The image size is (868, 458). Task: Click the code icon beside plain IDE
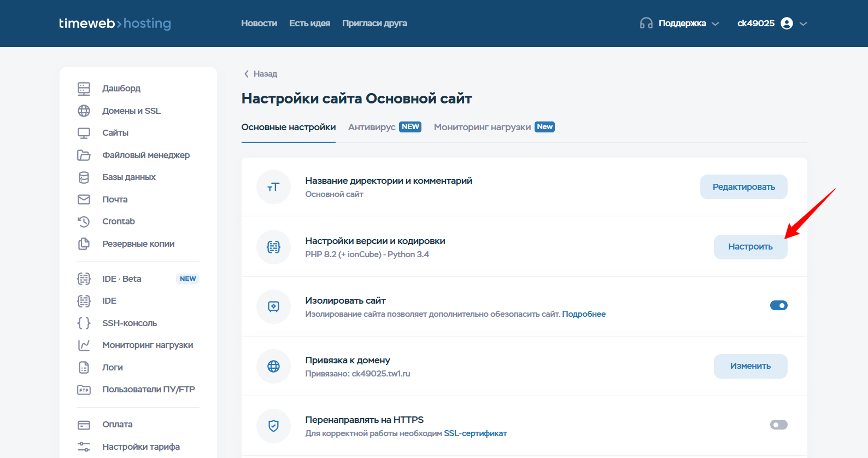click(84, 301)
